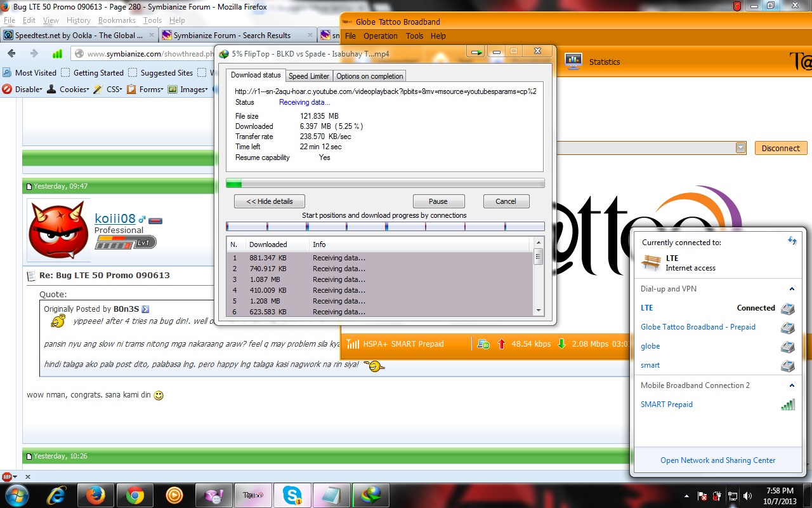Click koiii08 devil avatar image
Viewport: 812px width, 508px height.
pos(58,231)
